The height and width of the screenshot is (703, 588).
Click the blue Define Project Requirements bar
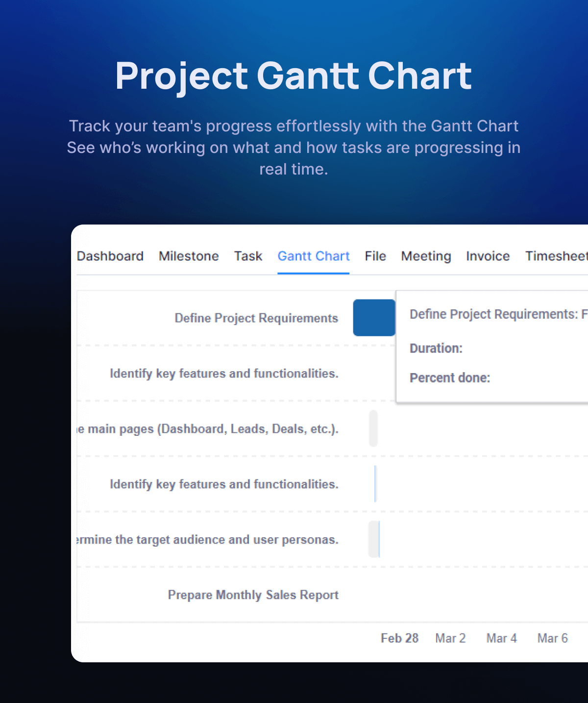click(374, 318)
